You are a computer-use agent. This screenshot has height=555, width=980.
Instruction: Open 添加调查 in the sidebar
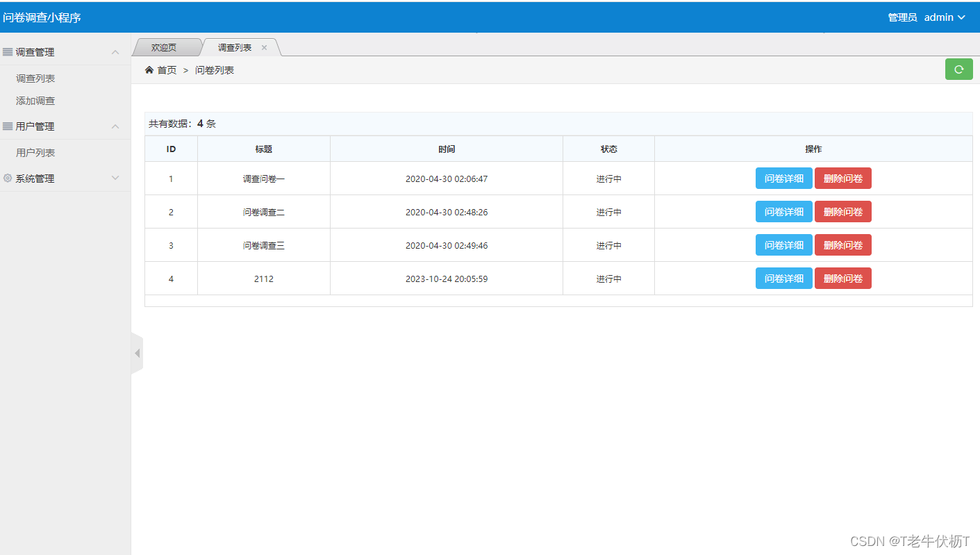pyautogui.click(x=35, y=101)
